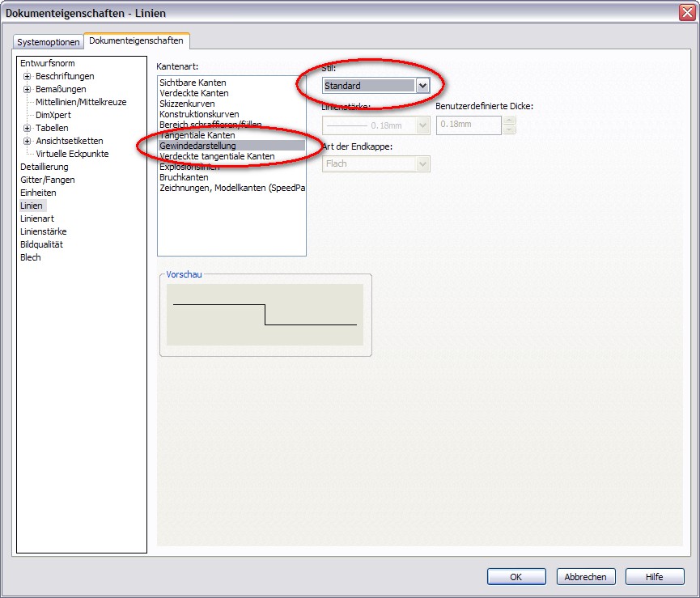
Task: Open the Stil dropdown showing Standard
Action: click(x=375, y=85)
